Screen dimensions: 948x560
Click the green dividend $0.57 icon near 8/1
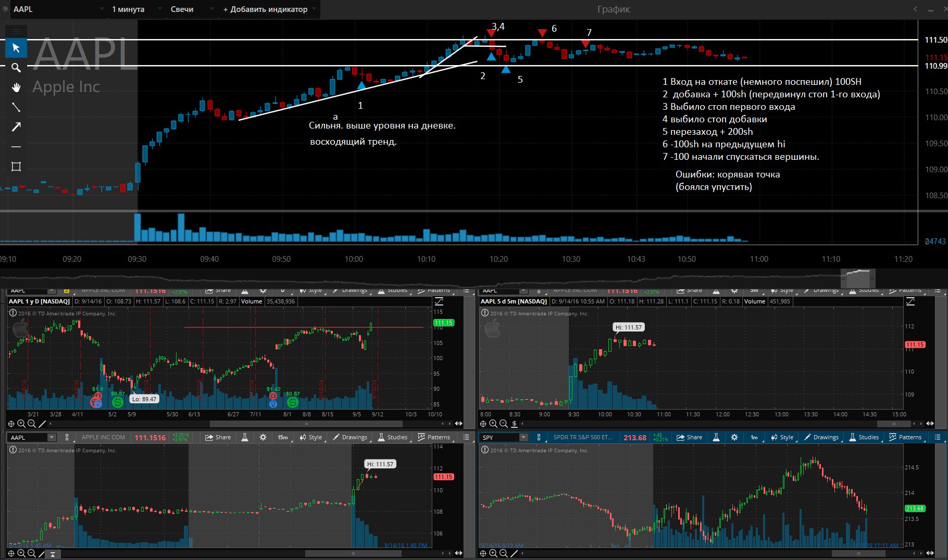(x=293, y=402)
